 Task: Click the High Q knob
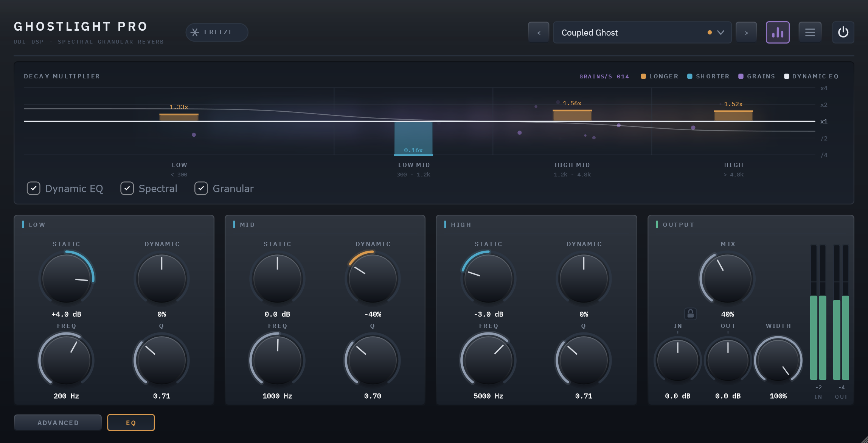tap(584, 360)
